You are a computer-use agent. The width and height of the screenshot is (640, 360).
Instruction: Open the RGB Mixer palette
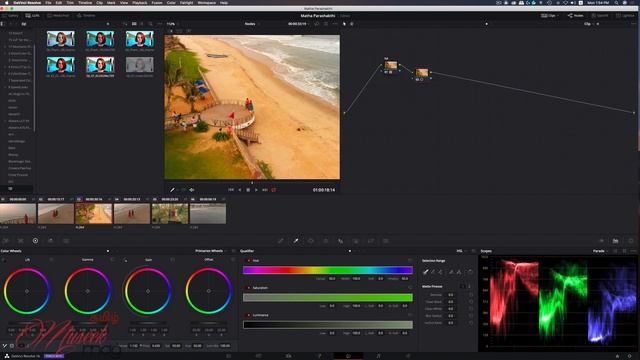tap(51, 241)
